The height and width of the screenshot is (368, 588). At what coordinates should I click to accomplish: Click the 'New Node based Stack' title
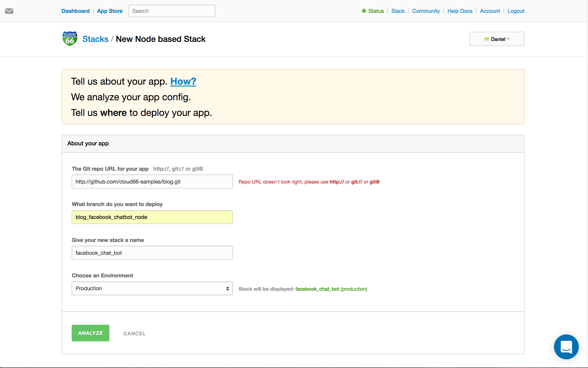(161, 39)
